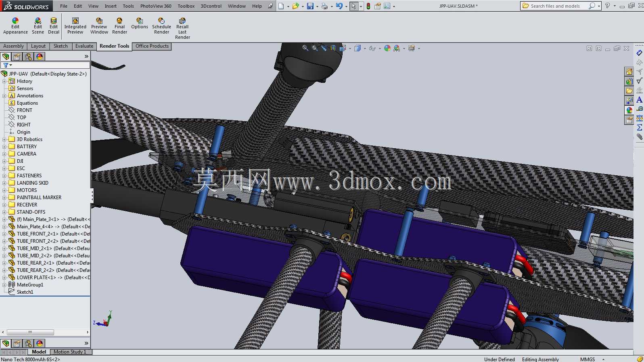Screen dimensions: 644x362
Task: Expand the Annotations tree node
Action: pos(4,96)
